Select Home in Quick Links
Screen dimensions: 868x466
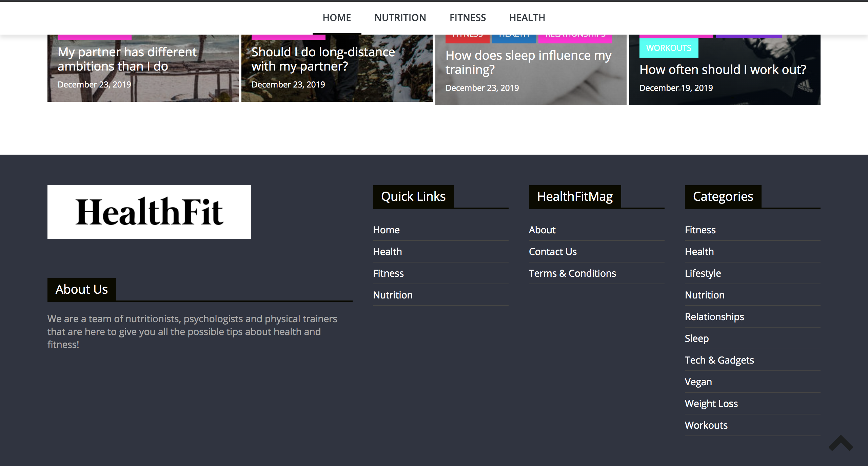tap(386, 230)
